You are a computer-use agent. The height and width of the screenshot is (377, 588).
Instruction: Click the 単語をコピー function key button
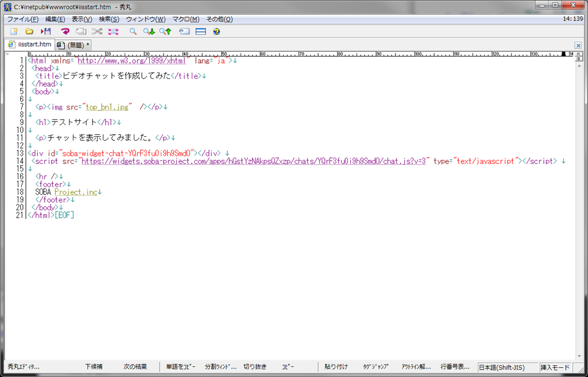tap(181, 367)
